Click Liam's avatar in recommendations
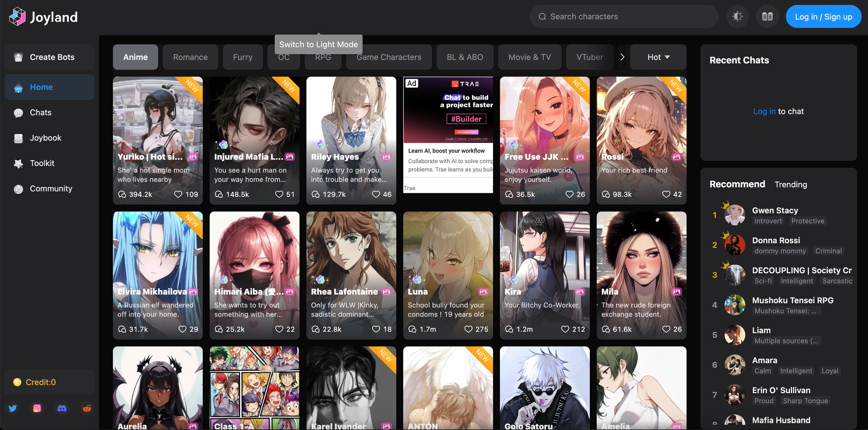Screen dimensions: 868x430 point(735,335)
